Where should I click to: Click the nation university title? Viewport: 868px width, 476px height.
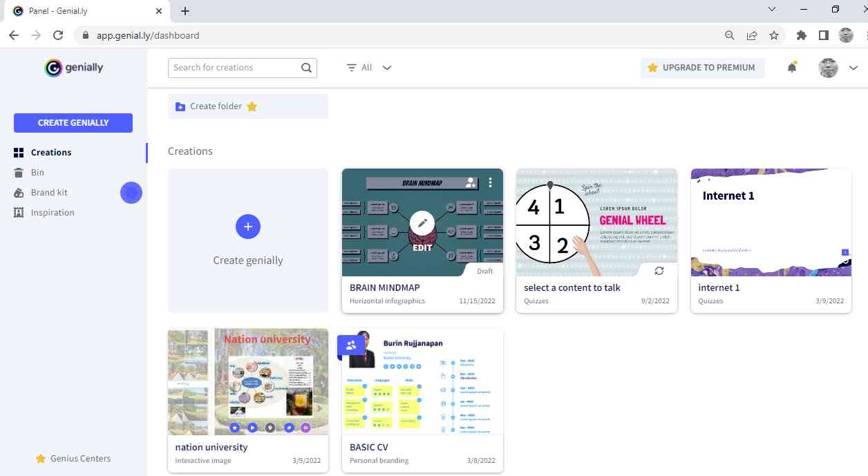pos(211,447)
